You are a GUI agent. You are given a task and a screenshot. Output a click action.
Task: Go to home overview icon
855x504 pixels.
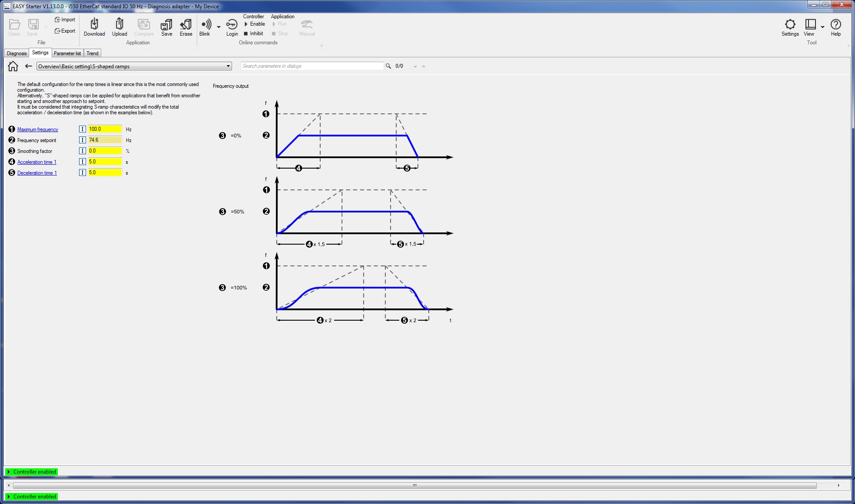coord(13,66)
